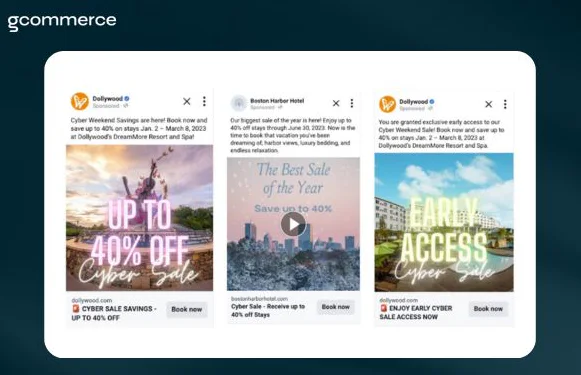581x375 pixels.
Task: Click the Dollywood page name in the Early Access ad
Action: (x=414, y=102)
